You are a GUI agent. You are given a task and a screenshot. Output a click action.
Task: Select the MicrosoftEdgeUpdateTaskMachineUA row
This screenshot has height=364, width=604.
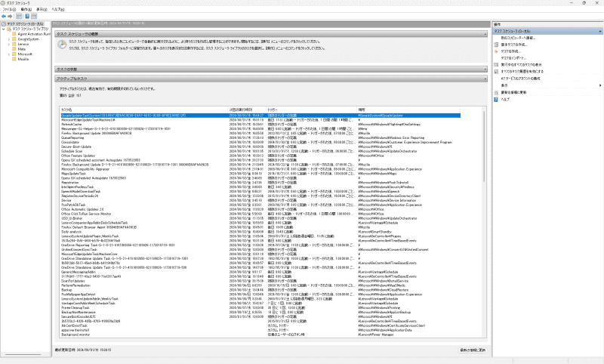click(x=260, y=120)
